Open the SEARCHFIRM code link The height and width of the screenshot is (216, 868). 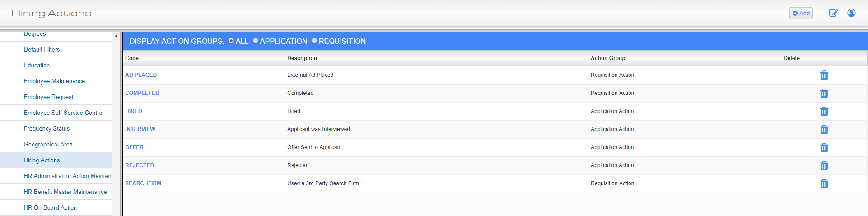143,183
